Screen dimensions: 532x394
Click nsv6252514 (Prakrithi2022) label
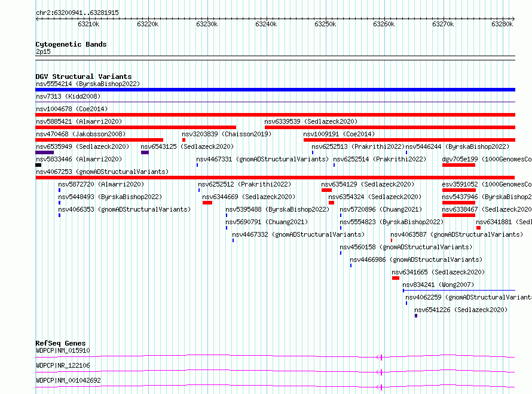380,159
